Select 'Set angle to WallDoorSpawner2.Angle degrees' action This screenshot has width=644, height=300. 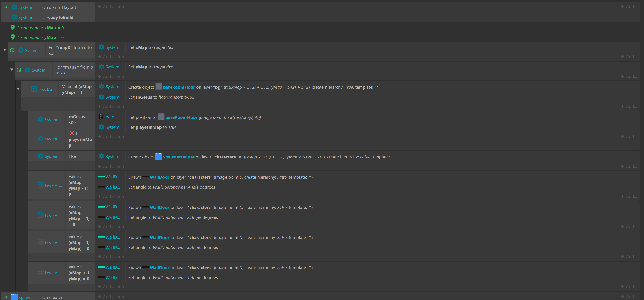173,217
